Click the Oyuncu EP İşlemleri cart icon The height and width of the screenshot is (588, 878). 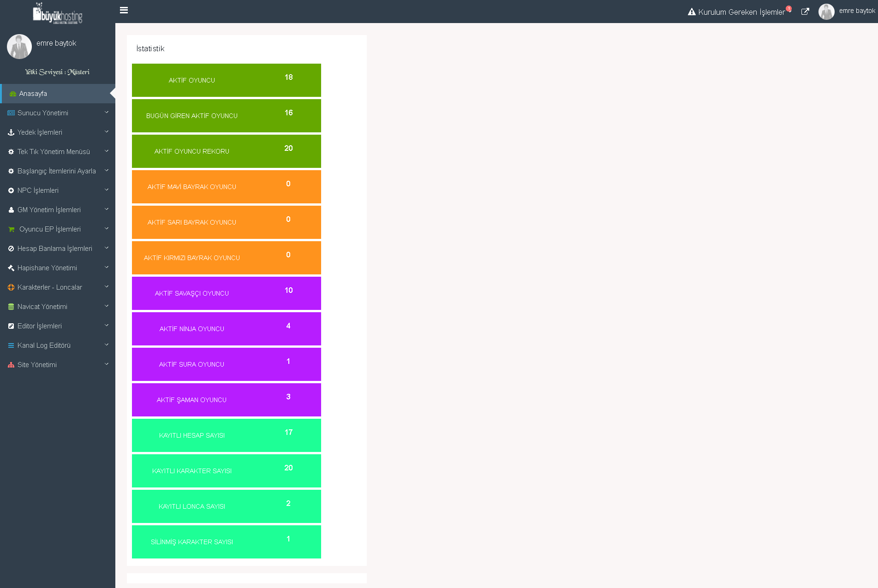(12, 229)
